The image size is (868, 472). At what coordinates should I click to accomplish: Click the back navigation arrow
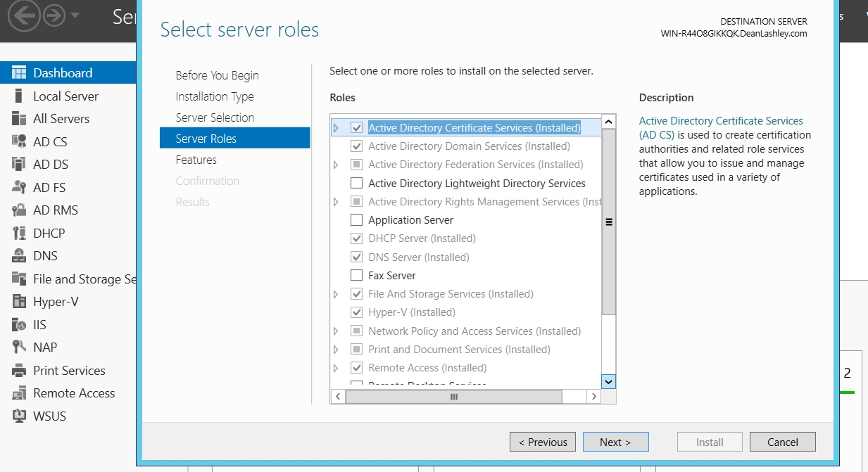coord(24,16)
